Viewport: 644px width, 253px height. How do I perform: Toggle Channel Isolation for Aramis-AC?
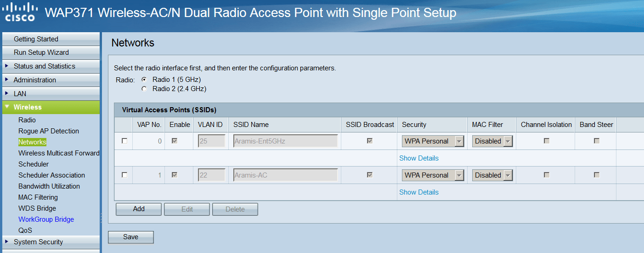click(547, 175)
